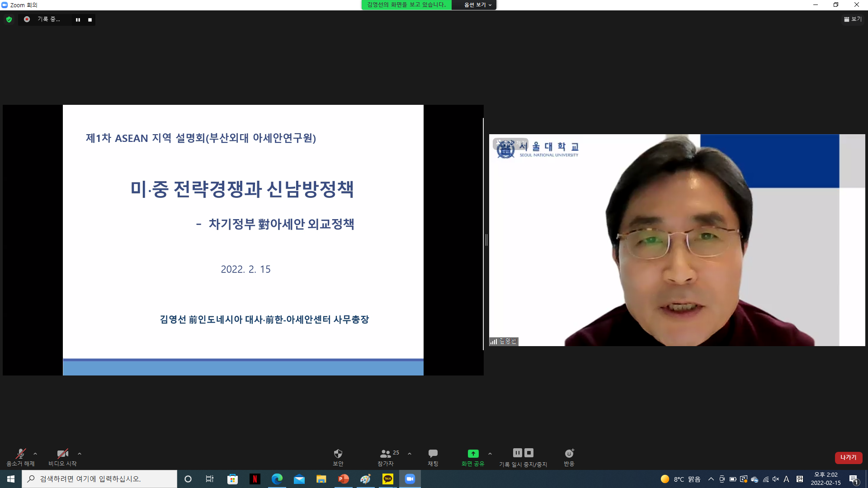This screenshot has width=868, height=488.
Task: Click the green Share Screen (화면 공유) icon
Action: 473,454
